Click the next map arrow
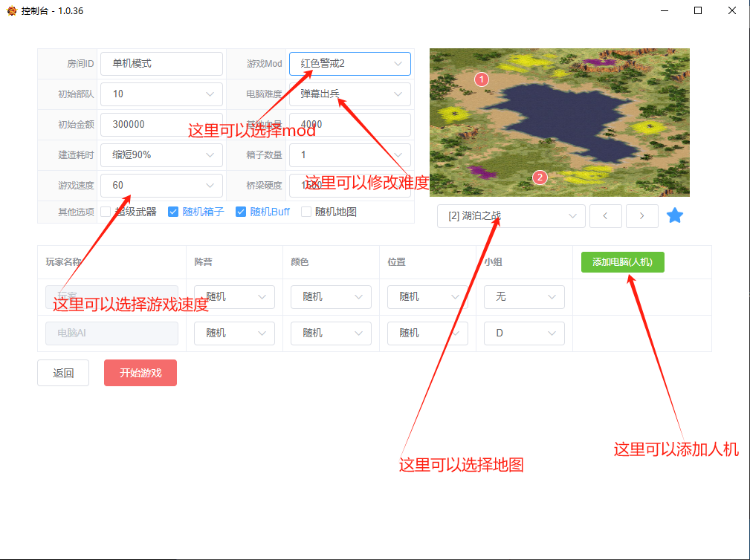Image resolution: width=750 pixels, height=560 pixels. click(x=641, y=215)
